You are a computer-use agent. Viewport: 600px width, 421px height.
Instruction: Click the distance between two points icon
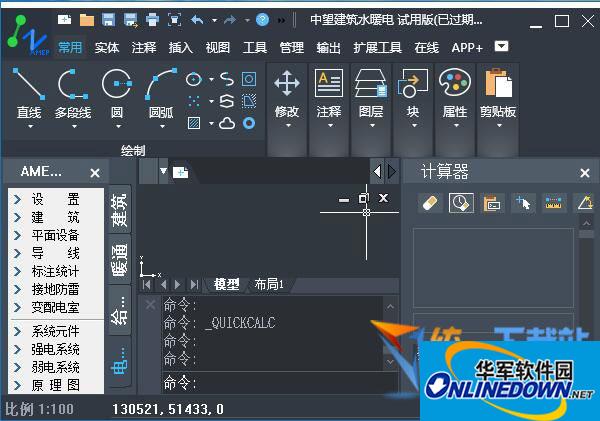553,203
